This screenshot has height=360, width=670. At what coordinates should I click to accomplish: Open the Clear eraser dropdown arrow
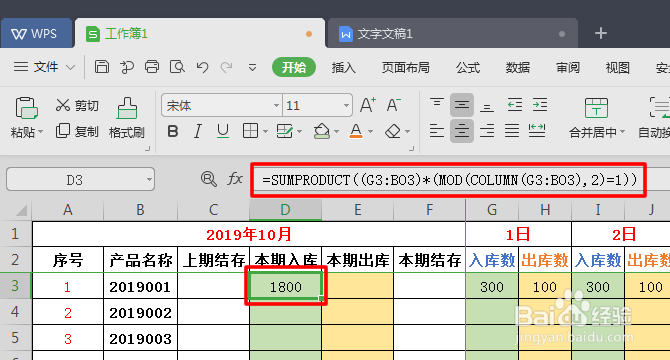point(408,132)
